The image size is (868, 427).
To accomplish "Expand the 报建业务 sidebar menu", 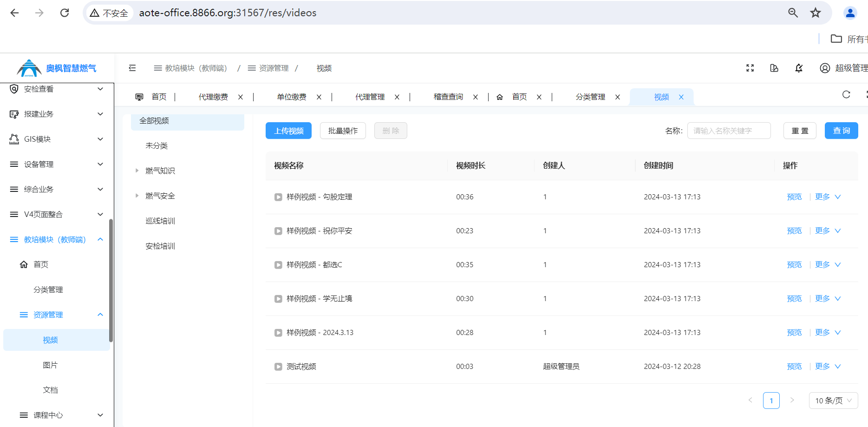I will (100, 114).
